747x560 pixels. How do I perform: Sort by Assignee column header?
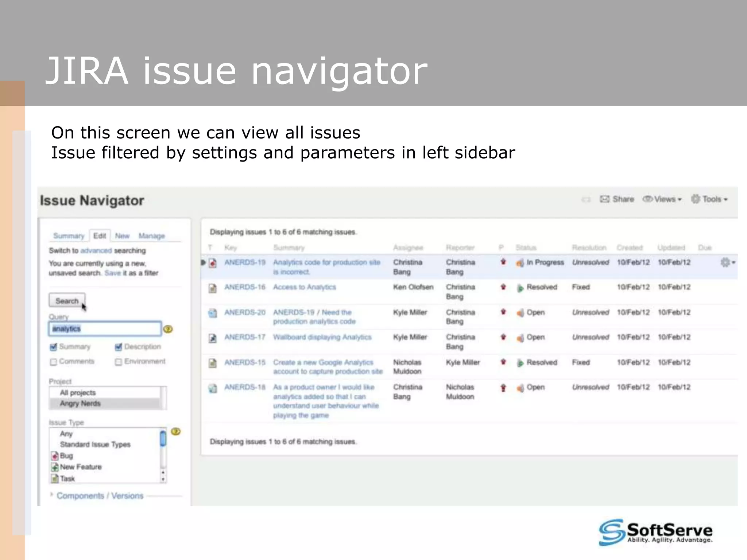[408, 248]
